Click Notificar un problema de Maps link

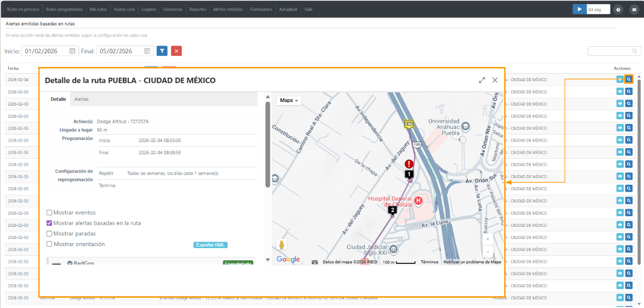(472, 262)
